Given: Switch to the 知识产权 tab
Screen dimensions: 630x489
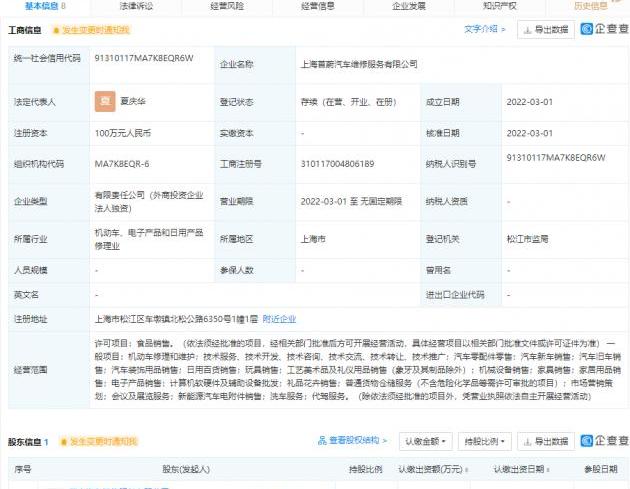Looking at the screenshot, I should point(499,6).
